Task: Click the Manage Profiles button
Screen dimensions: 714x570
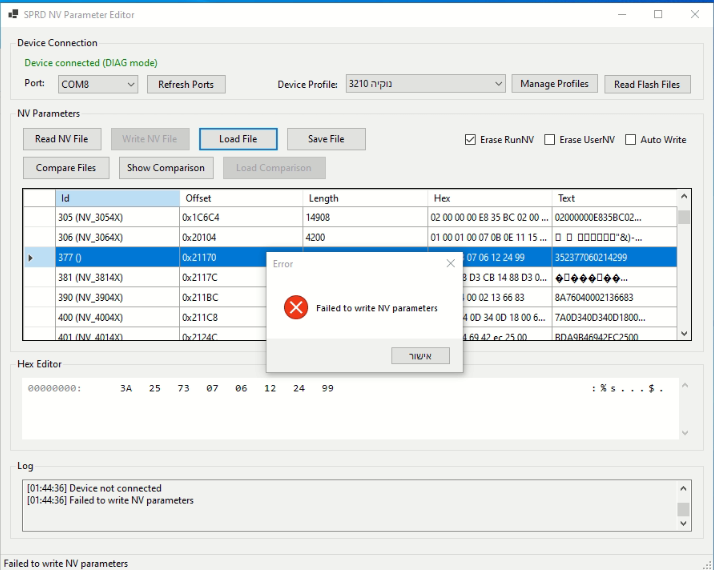Action: [x=556, y=84]
